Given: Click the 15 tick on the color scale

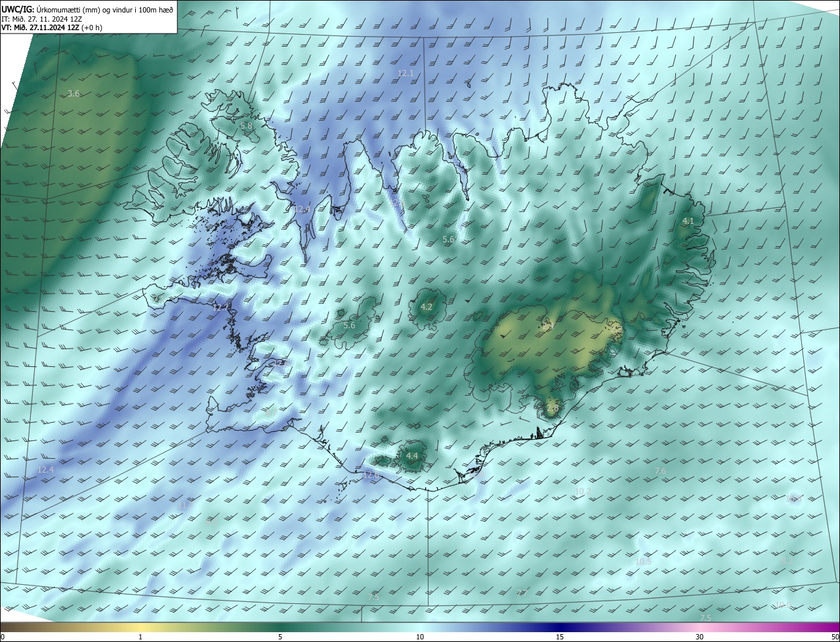Looking at the screenshot, I should [560, 637].
